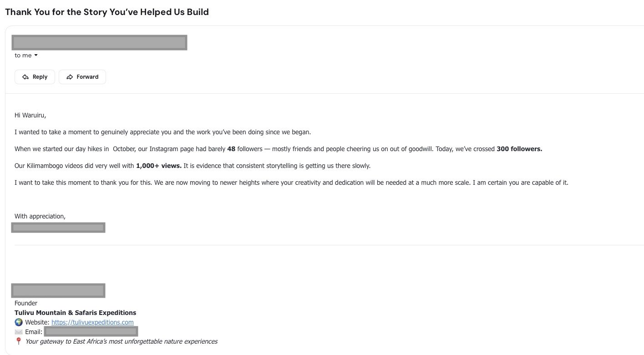The width and height of the screenshot is (644, 355).
Task: Click the "Tulivu Mountain & Safaris Expeditions" company name
Action: 75,313
